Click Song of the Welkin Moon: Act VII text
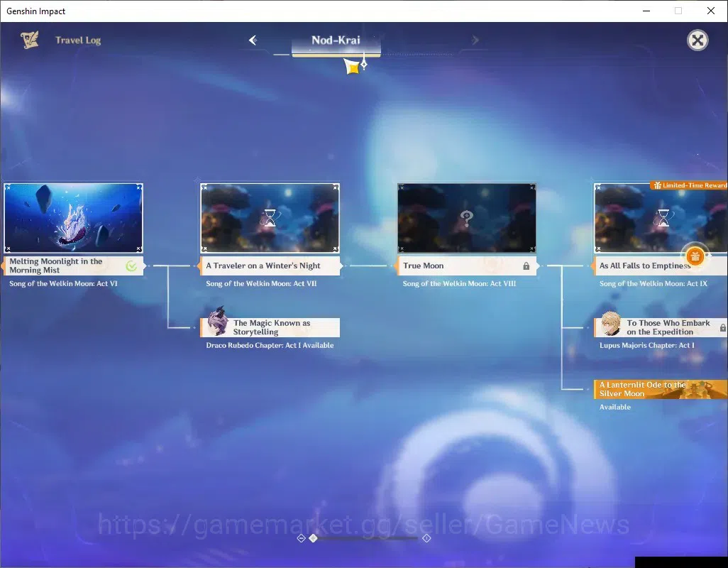This screenshot has width=728, height=568. click(261, 284)
